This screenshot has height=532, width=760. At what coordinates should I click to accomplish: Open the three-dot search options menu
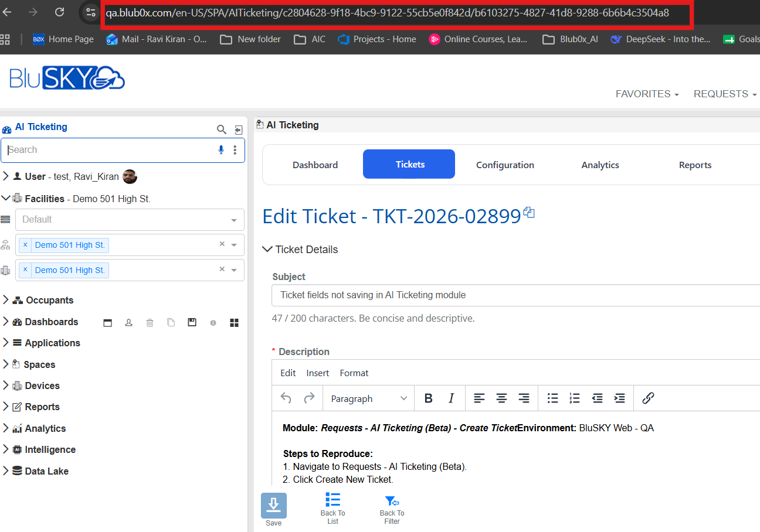coord(235,150)
